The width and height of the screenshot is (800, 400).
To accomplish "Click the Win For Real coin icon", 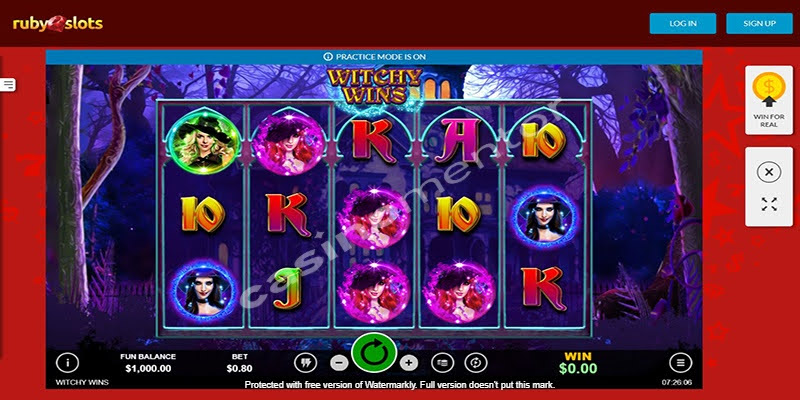I will coord(769,90).
